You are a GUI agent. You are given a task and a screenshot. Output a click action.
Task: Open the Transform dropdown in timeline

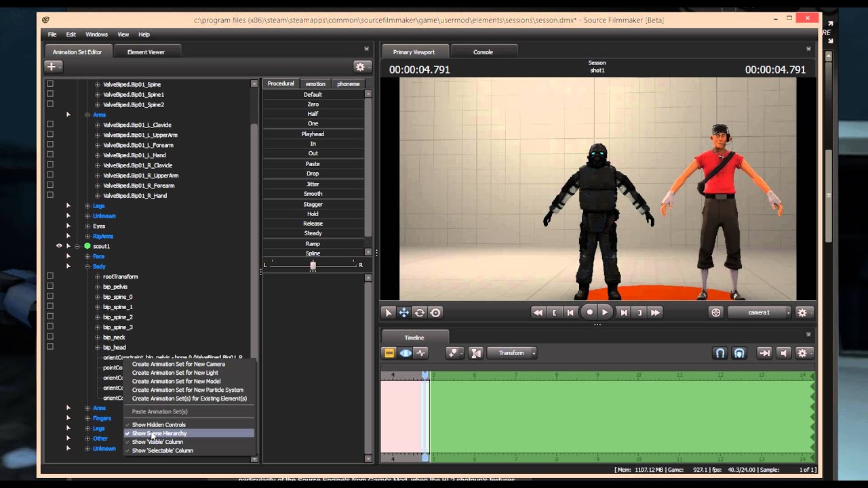[512, 353]
